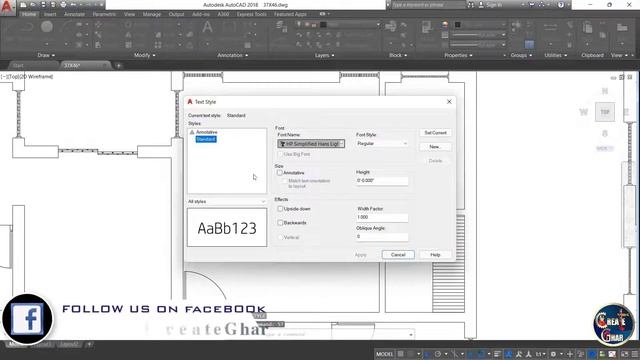Open Layer Properties from Layers panel
640x360 pixels.
coord(281,27)
